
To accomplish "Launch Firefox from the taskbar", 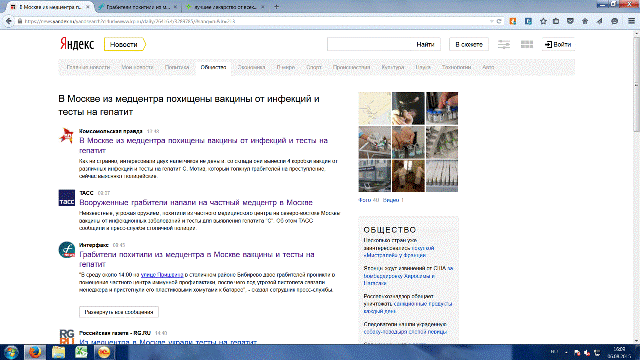I will click(x=34, y=352).
